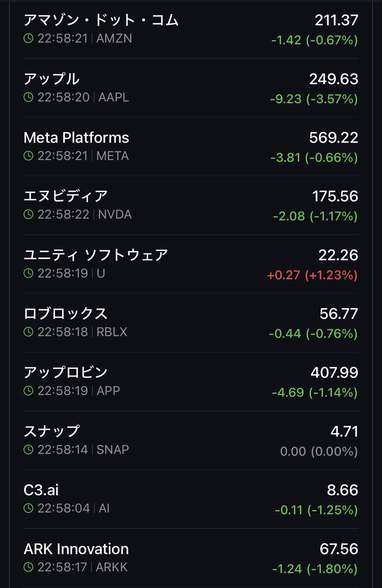Image resolution: width=382 pixels, height=588 pixels.
Task: Open the アマゾン・ドット・コム stock entry
Action: click(x=101, y=20)
